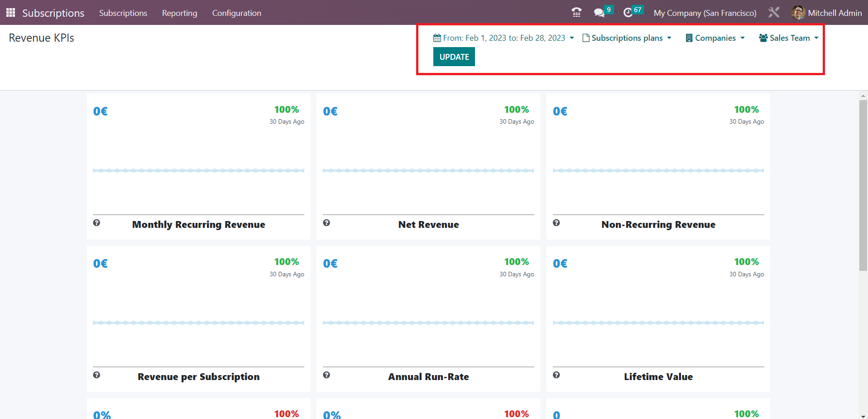Click the document icon beside Subscriptions plans
The width and height of the screenshot is (868, 419).
586,38
